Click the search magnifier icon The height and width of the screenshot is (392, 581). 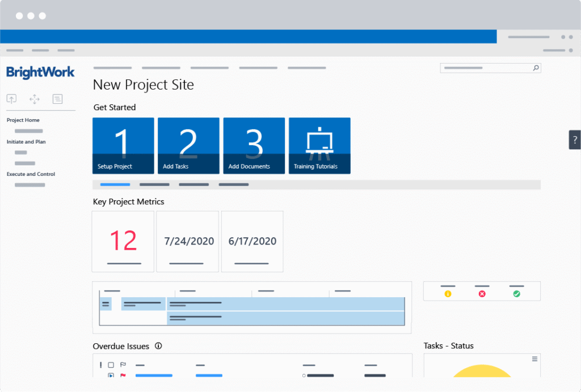point(535,68)
